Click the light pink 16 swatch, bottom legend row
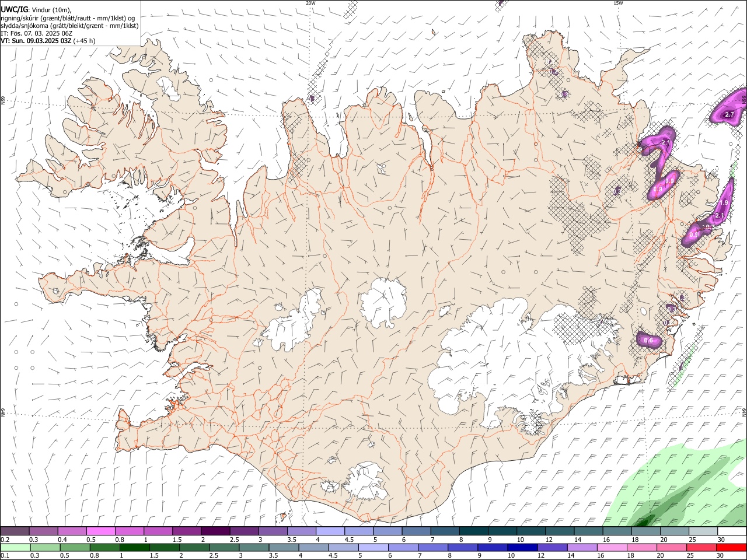The image size is (747, 560). click(612, 547)
